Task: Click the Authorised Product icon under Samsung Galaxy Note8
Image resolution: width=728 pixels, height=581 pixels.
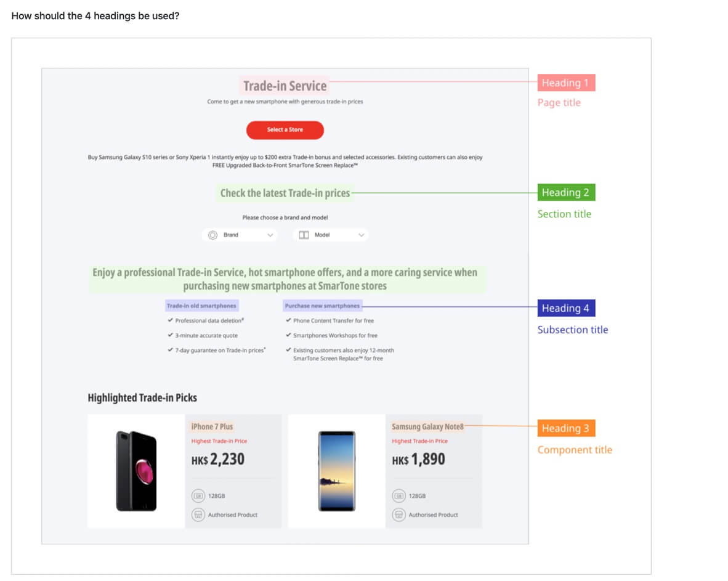Action: (x=398, y=514)
